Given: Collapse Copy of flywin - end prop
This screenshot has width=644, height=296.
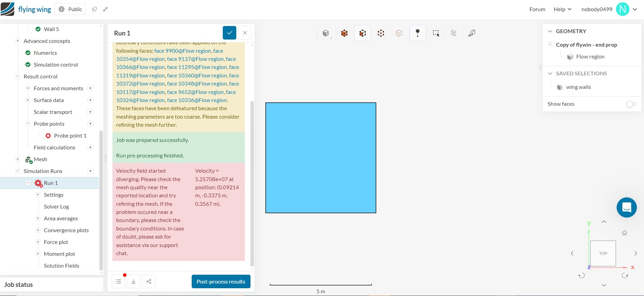Looking at the screenshot, I should tap(550, 45).
